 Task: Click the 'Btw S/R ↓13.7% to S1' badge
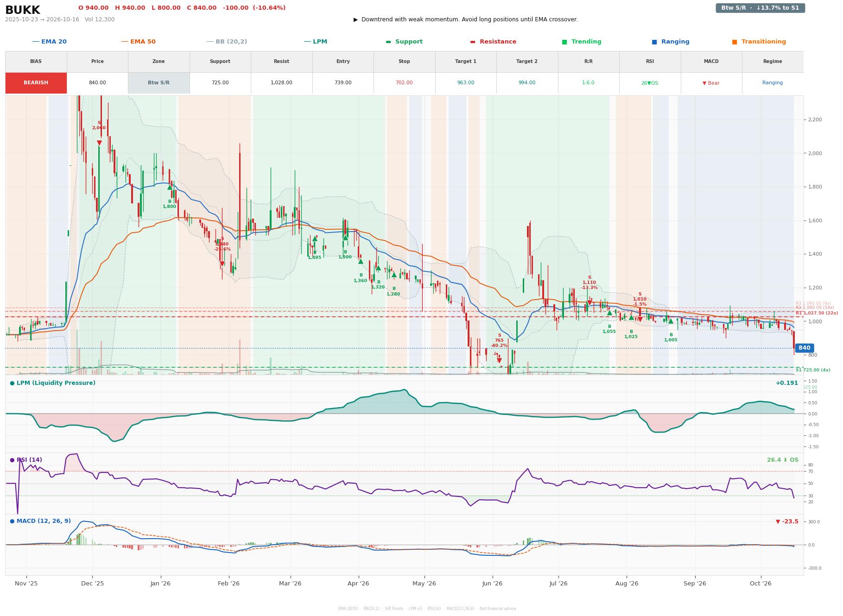tap(760, 8)
